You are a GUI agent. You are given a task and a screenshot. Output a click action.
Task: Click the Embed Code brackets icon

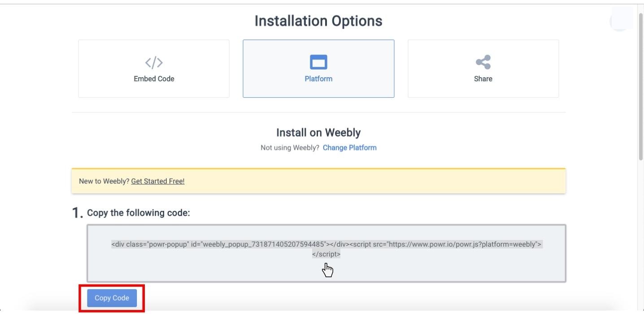point(154,62)
